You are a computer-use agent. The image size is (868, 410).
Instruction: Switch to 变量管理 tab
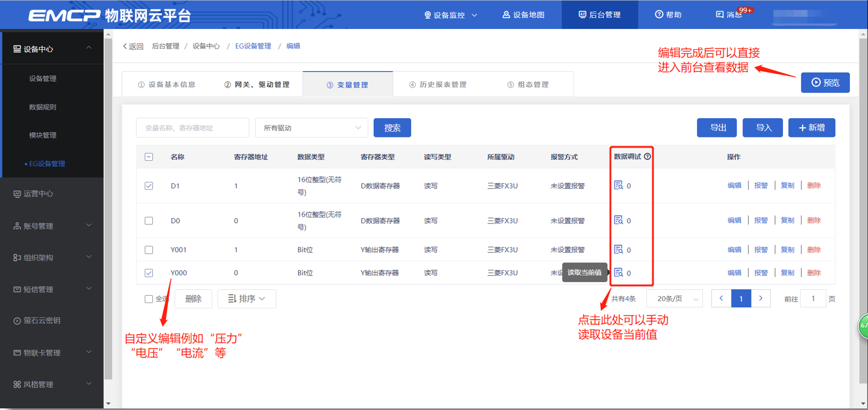pyautogui.click(x=347, y=84)
